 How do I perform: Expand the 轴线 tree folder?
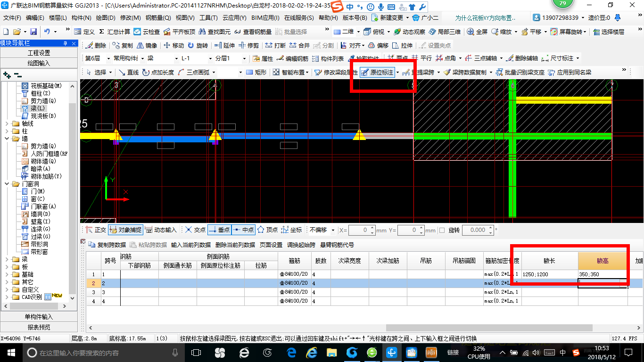7,123
